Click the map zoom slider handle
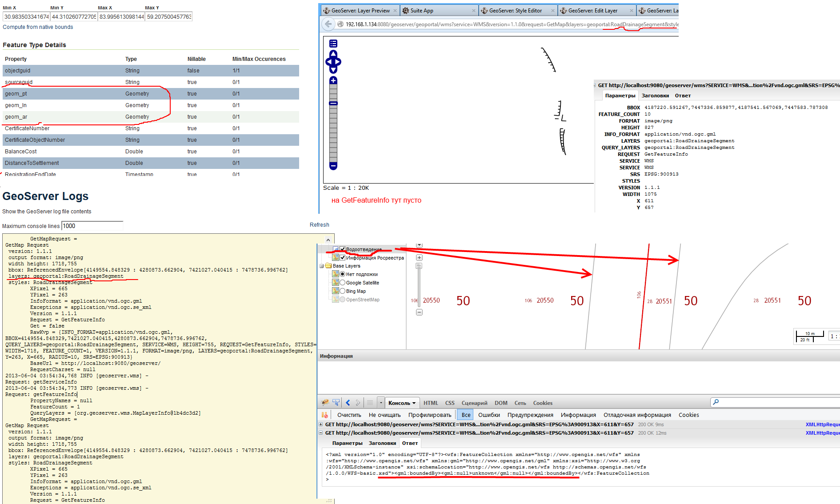Viewport: 840px width, 504px height. pos(333,103)
